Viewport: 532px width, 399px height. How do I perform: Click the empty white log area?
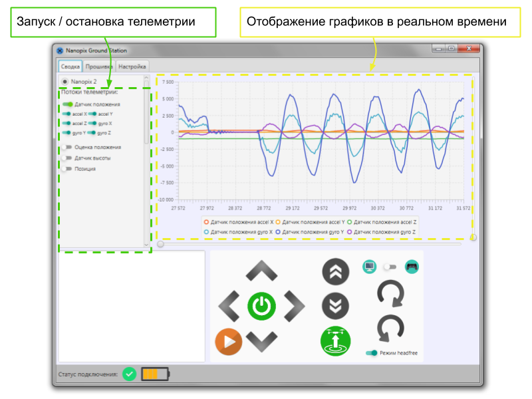(x=132, y=307)
